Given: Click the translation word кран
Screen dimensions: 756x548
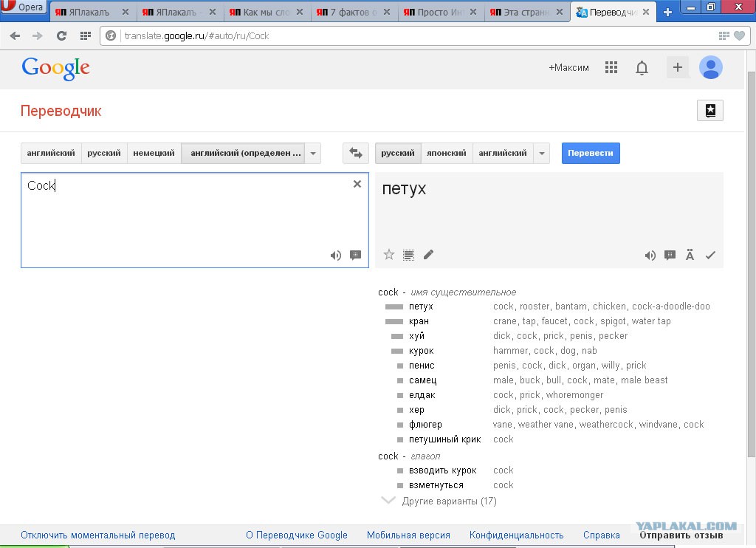Looking at the screenshot, I should pos(419,321).
